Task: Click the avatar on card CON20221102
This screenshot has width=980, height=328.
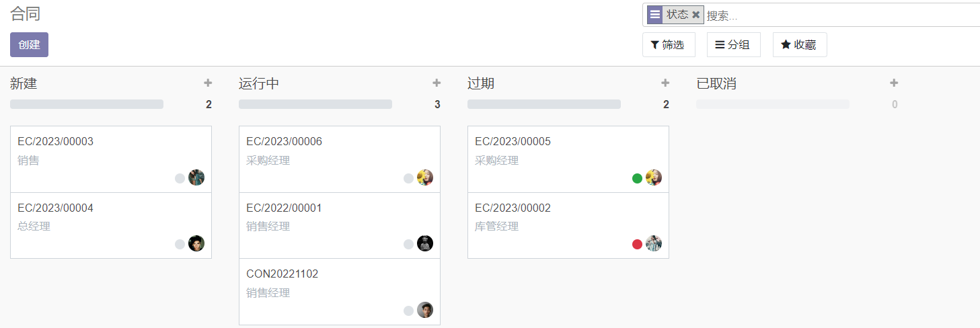Action: tap(425, 310)
